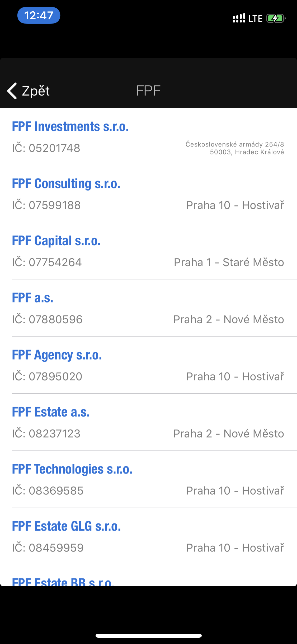Select FPF Estate GLG s.r.o.
297x644 pixels.
pos(66,526)
